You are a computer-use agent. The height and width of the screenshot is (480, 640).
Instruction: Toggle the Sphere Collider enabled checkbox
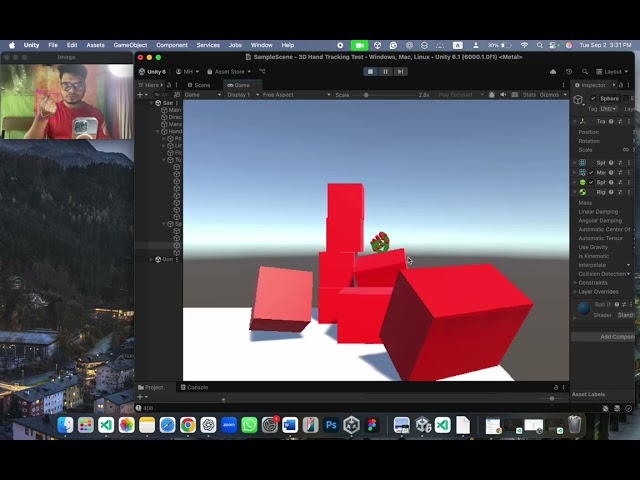591,182
